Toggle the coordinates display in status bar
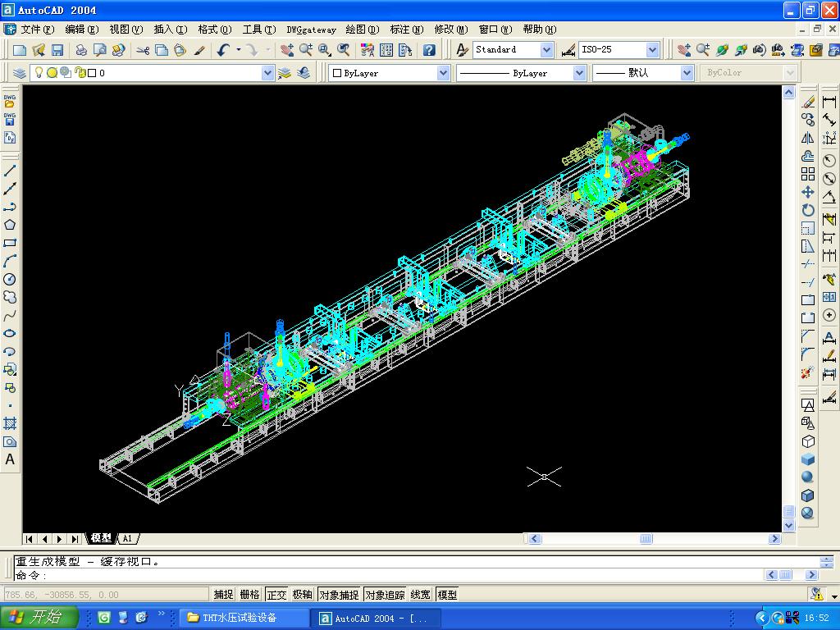 tap(106, 595)
